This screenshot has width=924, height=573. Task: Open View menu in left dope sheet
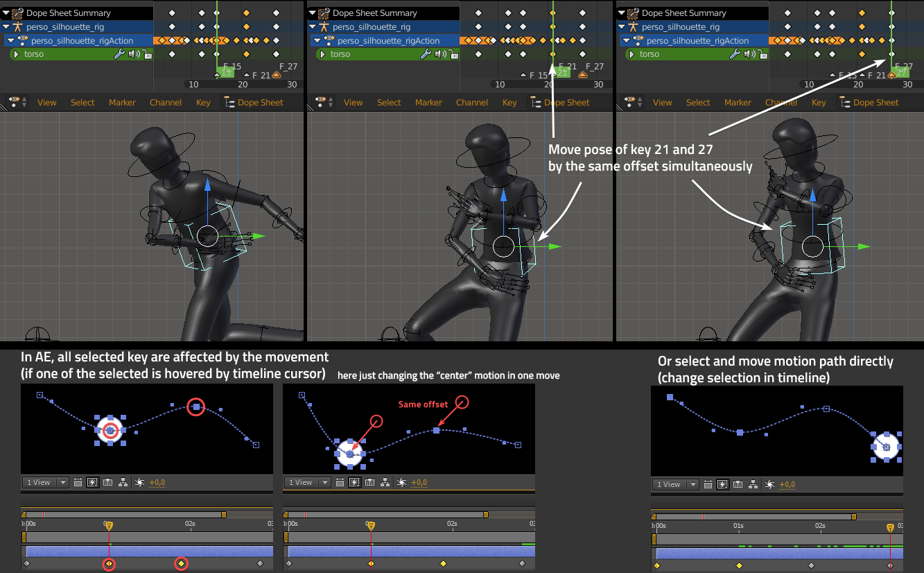pos(47,103)
